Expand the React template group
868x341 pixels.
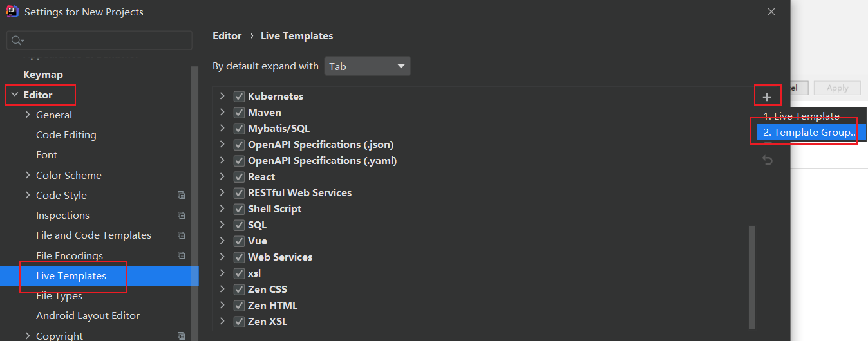point(222,176)
